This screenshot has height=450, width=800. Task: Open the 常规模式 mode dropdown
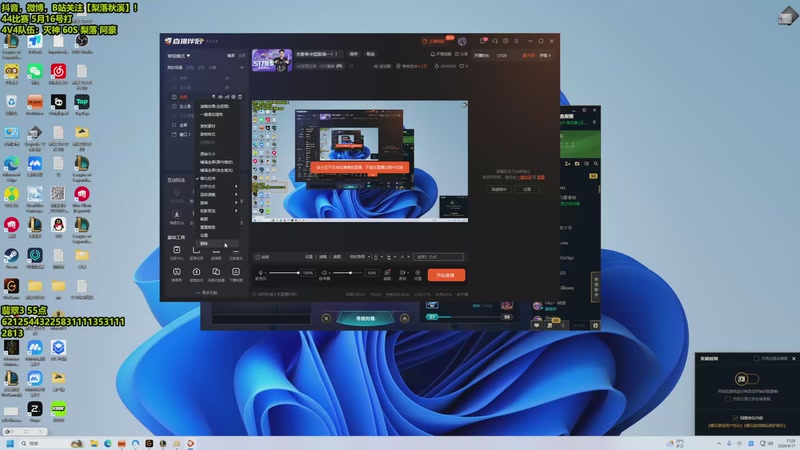pyautogui.click(x=179, y=56)
